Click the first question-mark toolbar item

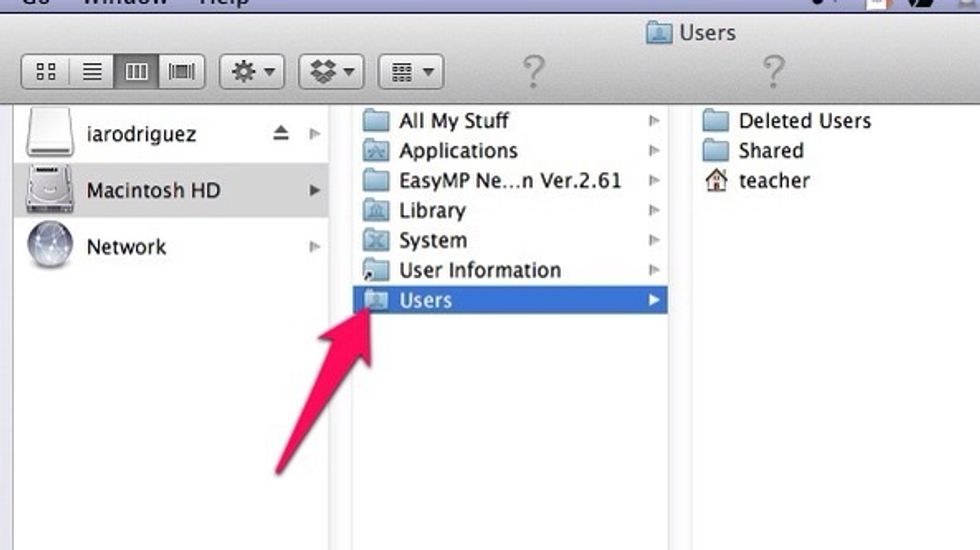coord(533,71)
